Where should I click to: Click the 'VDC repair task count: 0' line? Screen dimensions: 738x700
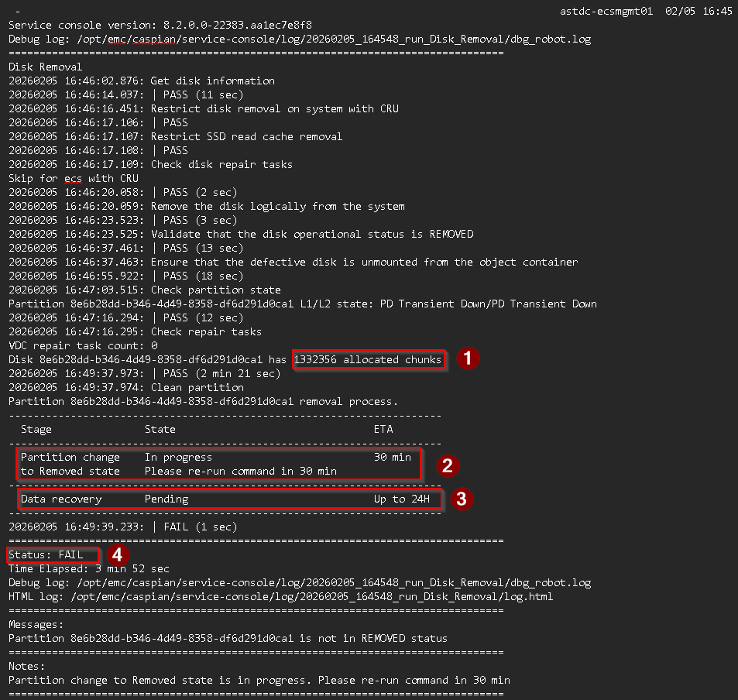pyautogui.click(x=83, y=345)
